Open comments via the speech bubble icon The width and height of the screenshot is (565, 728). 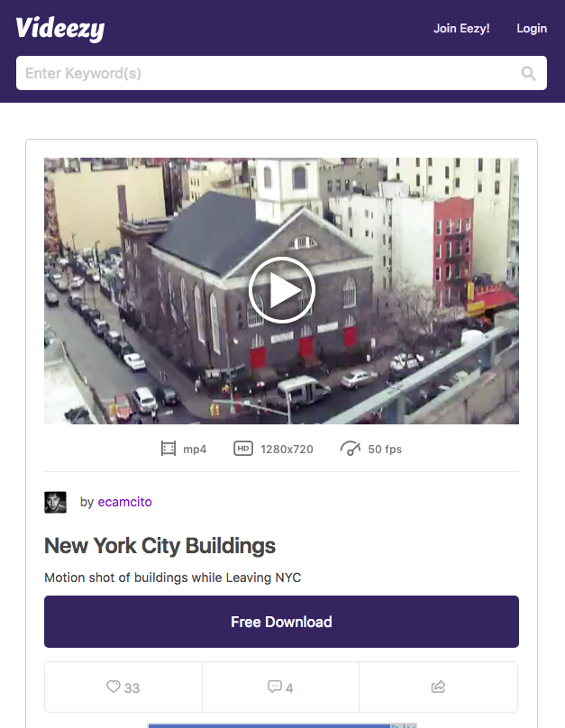pos(274,687)
